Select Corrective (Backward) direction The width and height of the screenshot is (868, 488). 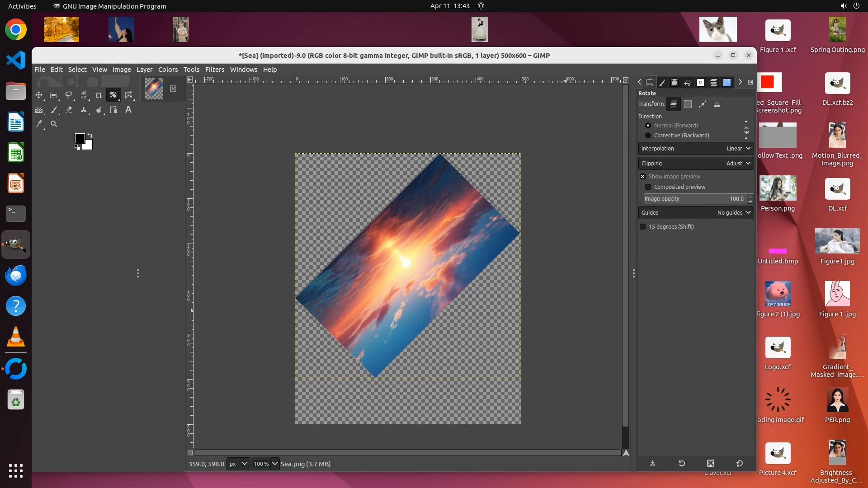648,136
